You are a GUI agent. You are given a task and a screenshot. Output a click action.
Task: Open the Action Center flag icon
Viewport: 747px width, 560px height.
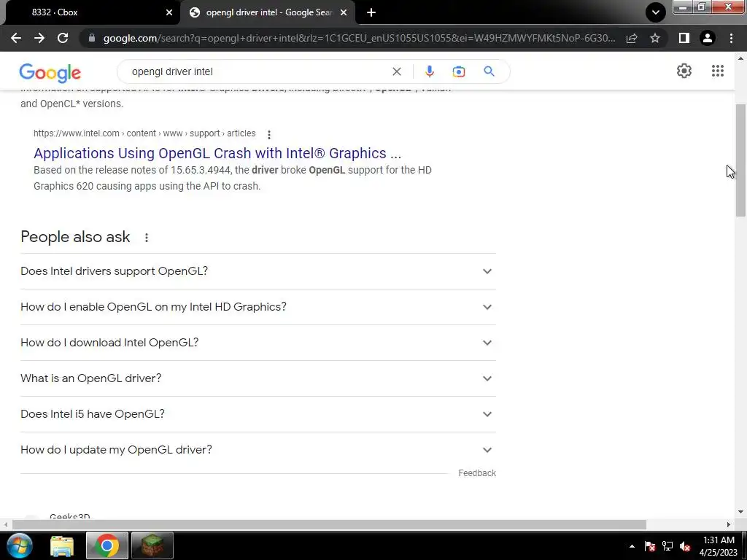click(x=650, y=546)
